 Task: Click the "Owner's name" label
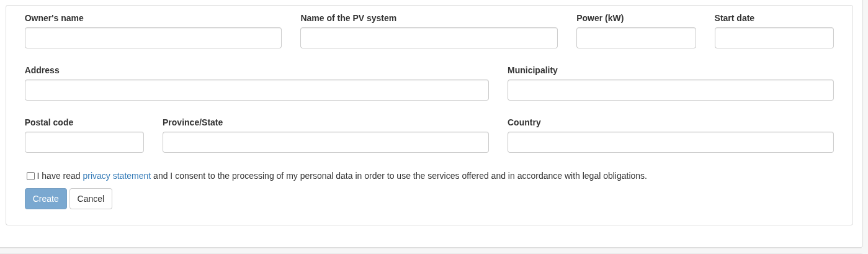click(54, 18)
